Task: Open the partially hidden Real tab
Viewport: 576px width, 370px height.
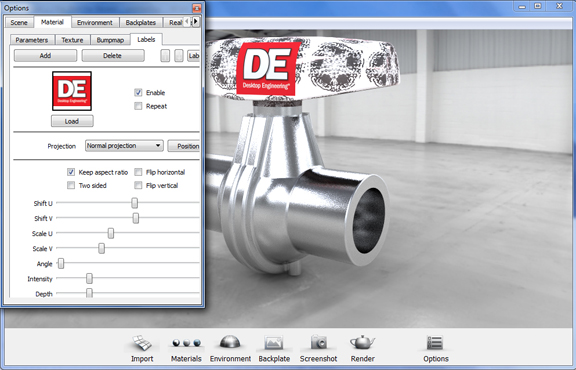Action: click(175, 22)
